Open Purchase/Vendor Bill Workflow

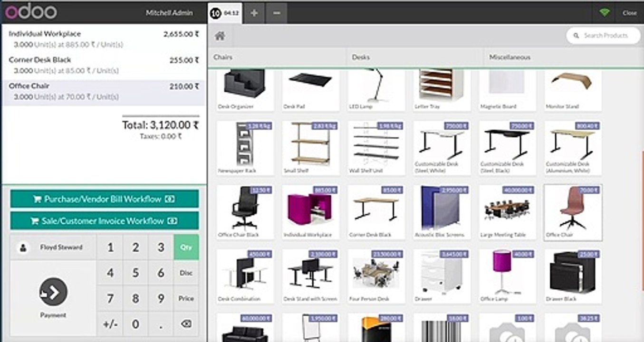104,199
